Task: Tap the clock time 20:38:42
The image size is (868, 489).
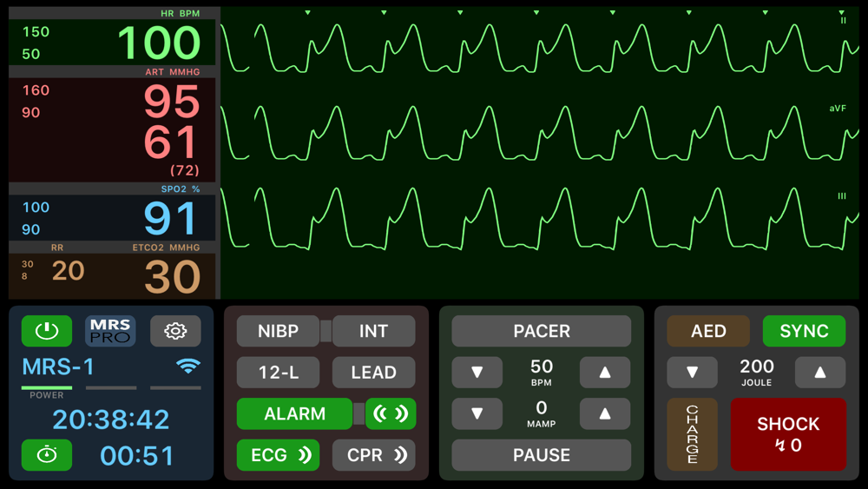Action: point(111,420)
